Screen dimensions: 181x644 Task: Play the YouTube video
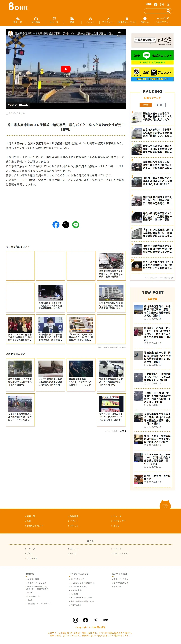66,69
